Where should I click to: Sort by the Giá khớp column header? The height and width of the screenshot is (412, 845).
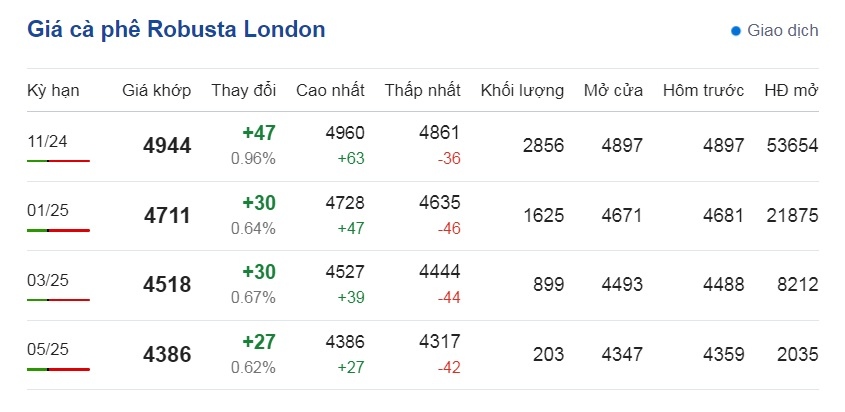click(156, 90)
